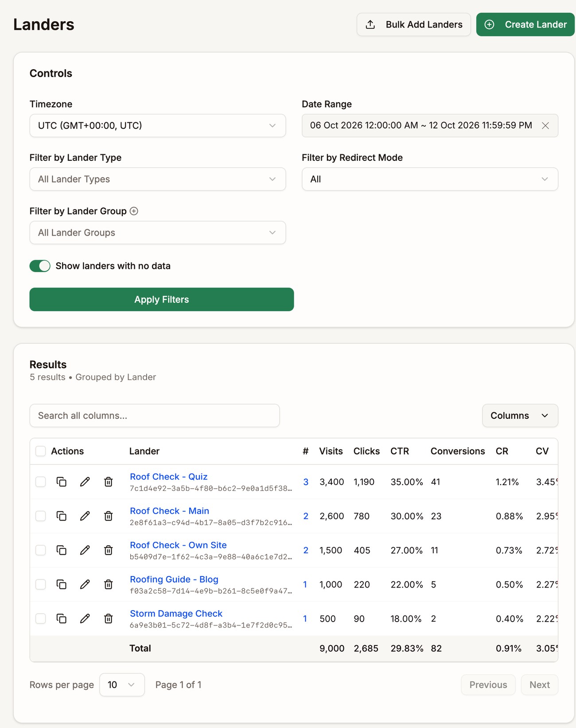Screen dimensions: 576x728
Task: Expand the Columns dropdown
Action: click(x=520, y=416)
